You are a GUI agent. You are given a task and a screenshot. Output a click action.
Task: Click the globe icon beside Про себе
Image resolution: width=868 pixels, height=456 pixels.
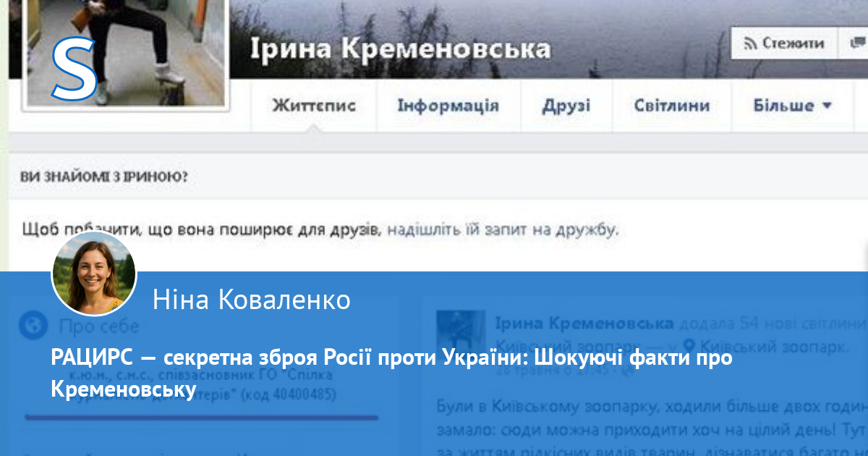(33, 326)
